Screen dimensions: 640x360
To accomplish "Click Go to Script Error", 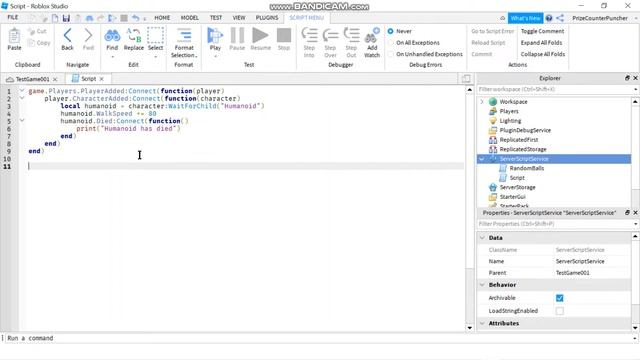I will click(x=493, y=31).
